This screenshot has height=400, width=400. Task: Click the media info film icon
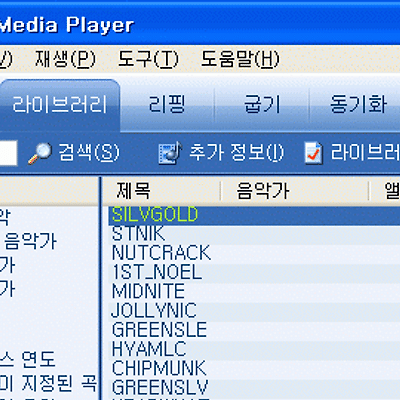(x=170, y=153)
